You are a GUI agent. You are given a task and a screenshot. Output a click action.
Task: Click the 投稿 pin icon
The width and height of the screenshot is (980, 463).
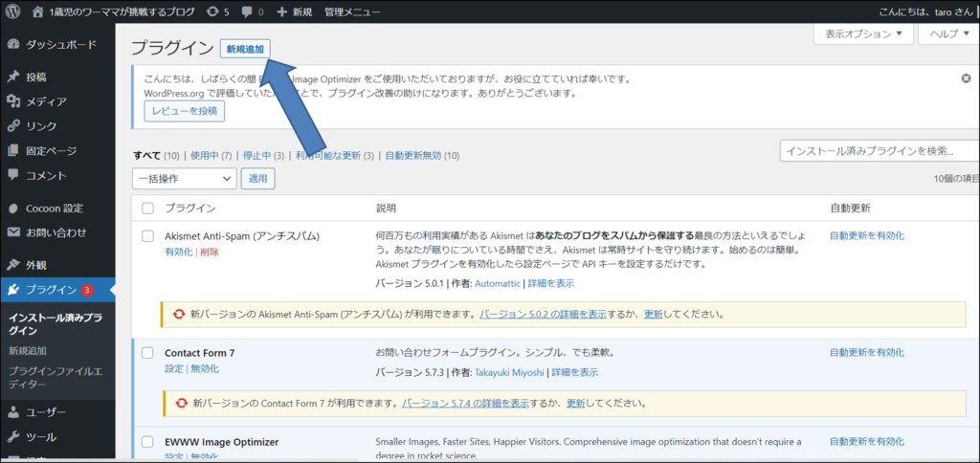[13, 77]
